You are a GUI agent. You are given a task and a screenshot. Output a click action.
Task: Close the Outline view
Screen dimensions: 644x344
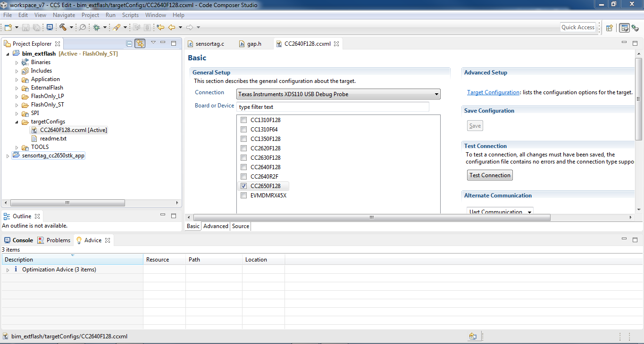pyautogui.click(x=37, y=216)
